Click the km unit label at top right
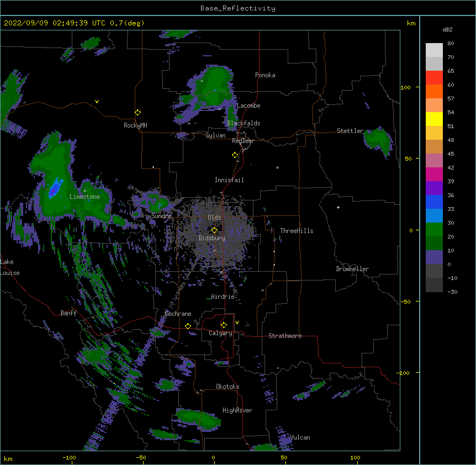Screen dimensions: 476x465 coord(411,23)
